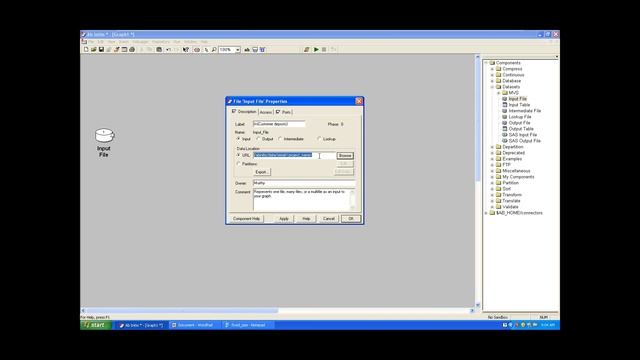Expand the Continuous folder

coord(492,75)
